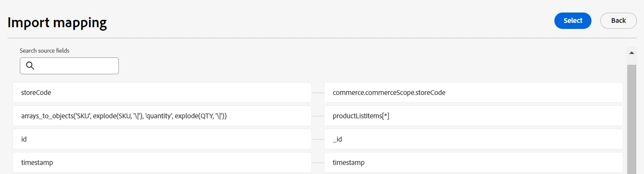
Task: Click the connector line between id and _id
Action: click(318, 139)
